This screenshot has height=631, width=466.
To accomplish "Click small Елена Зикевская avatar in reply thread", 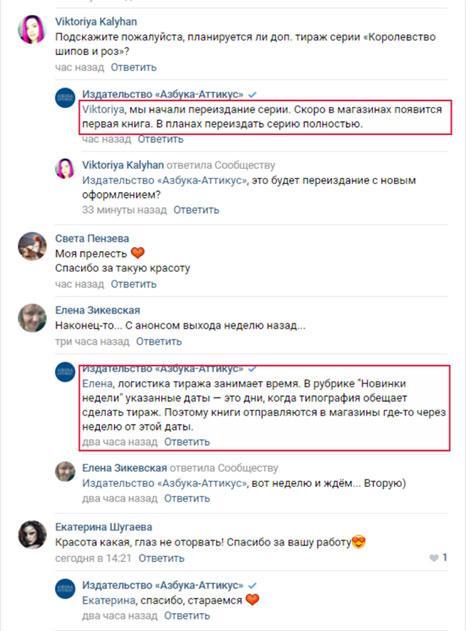I will click(65, 472).
